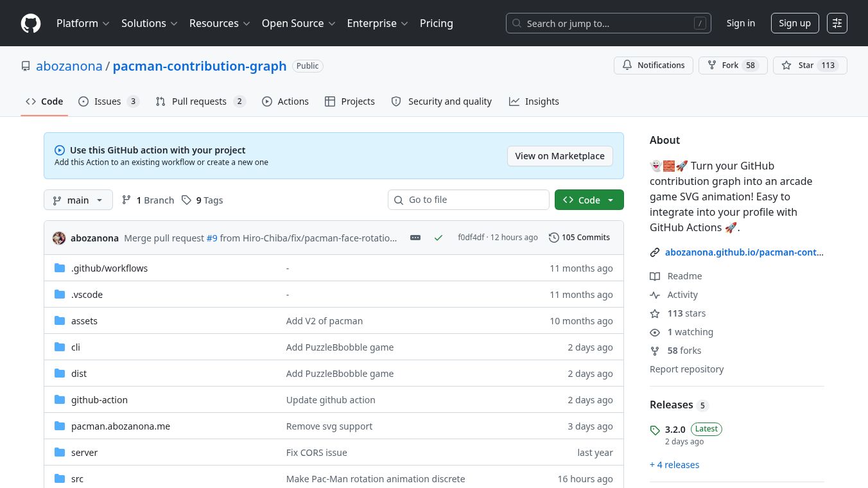This screenshot has width=868, height=488.
Task: Open the command palette icon in the header
Action: [837, 23]
